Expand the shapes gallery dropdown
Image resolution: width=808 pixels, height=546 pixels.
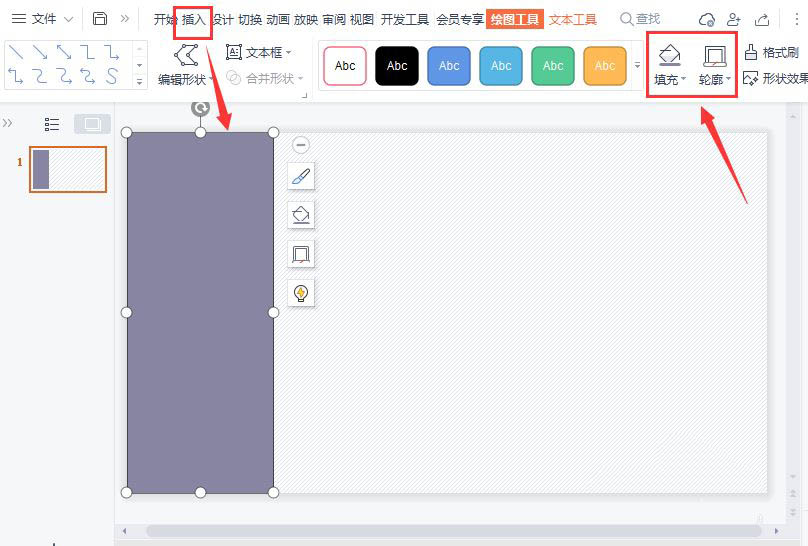tap(140, 81)
